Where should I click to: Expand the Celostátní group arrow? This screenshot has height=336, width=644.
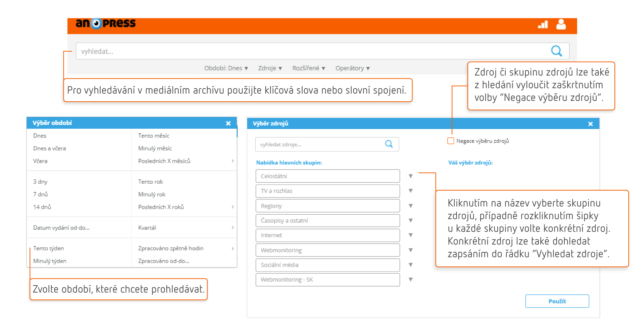coord(411,176)
